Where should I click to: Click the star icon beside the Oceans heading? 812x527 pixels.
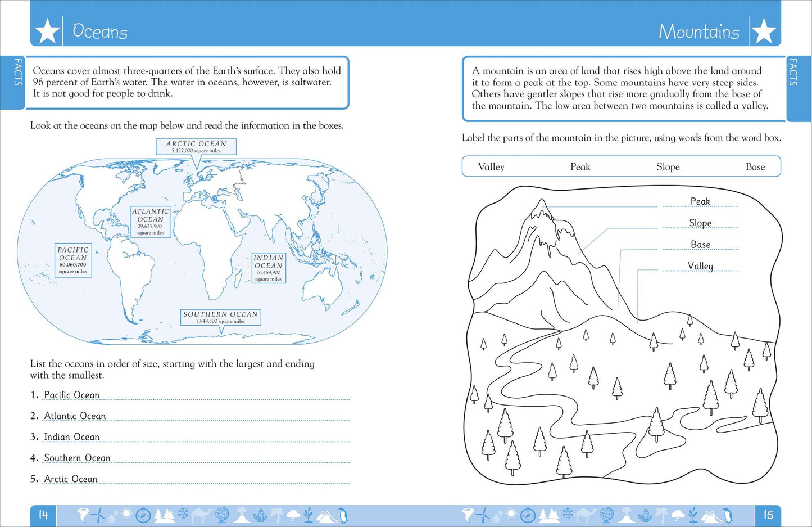pyautogui.click(x=47, y=31)
